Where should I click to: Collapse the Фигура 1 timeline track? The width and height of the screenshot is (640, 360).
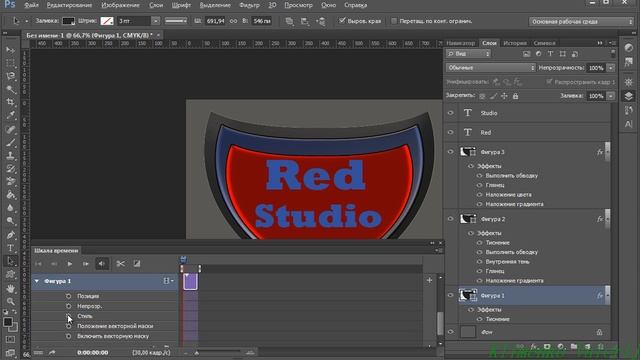pos(37,281)
